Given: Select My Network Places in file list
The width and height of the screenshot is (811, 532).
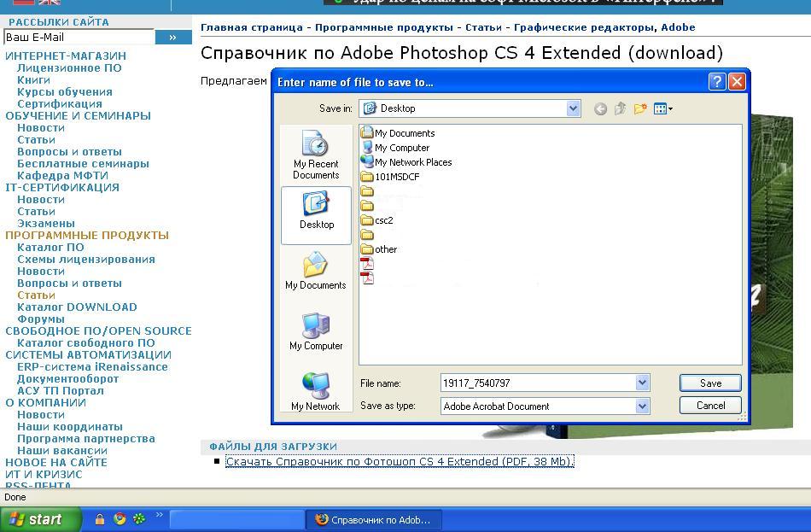Looking at the screenshot, I should [x=406, y=162].
